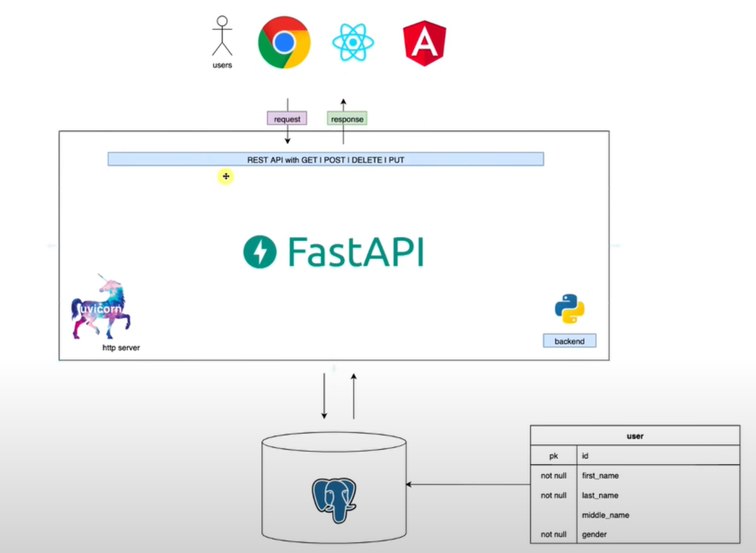Select the purple request label box
The image size is (756, 553).
(x=287, y=119)
